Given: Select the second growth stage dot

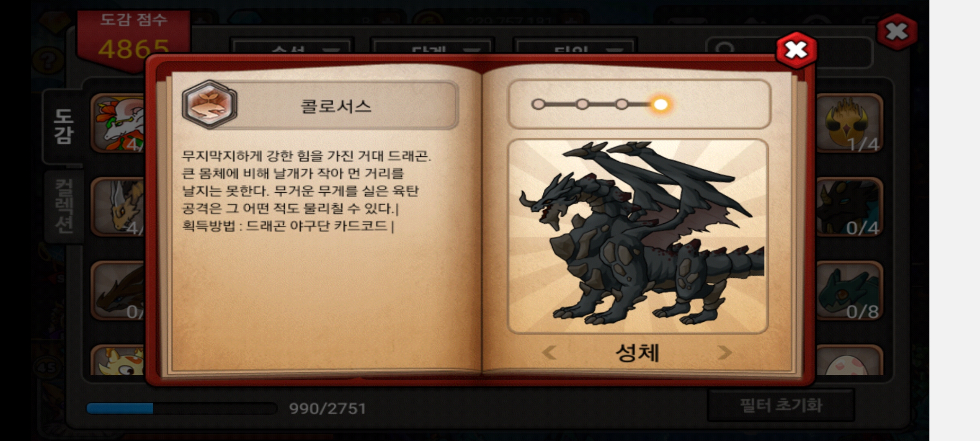Looking at the screenshot, I should pos(582,105).
